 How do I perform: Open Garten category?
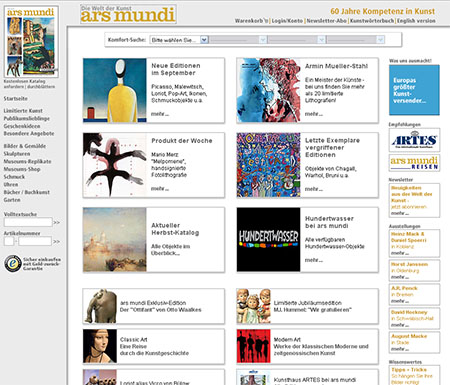12,200
